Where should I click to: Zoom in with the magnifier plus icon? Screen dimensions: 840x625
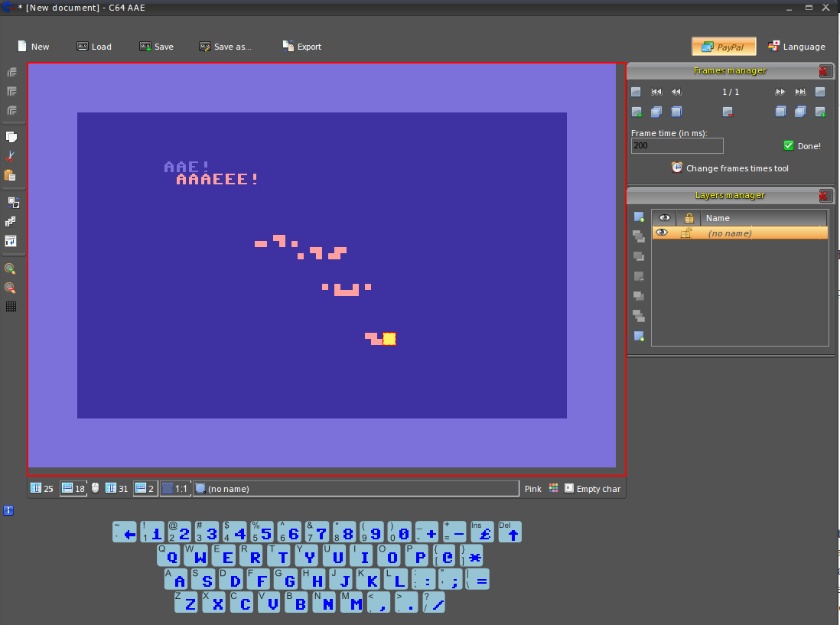[11, 269]
